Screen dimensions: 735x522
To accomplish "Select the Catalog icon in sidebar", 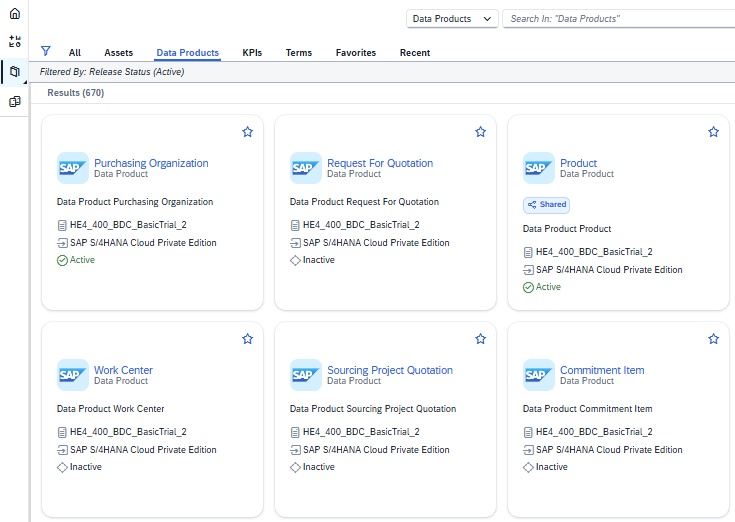I will [14, 72].
